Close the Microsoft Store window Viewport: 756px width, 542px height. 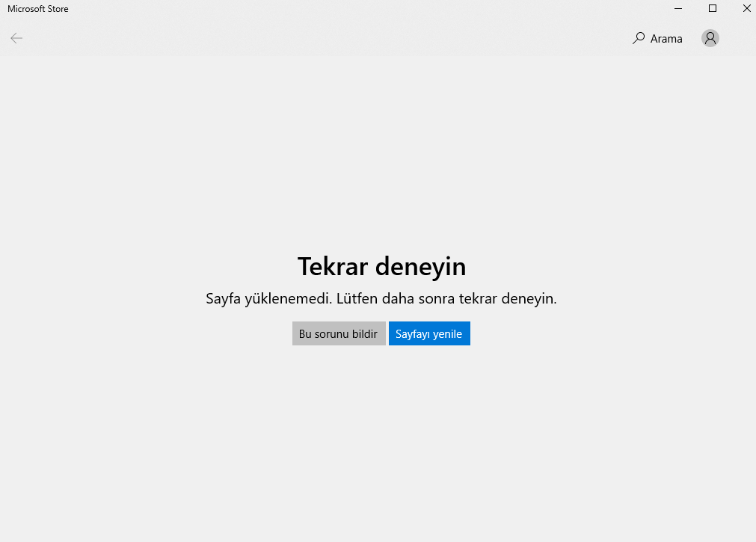point(746,9)
